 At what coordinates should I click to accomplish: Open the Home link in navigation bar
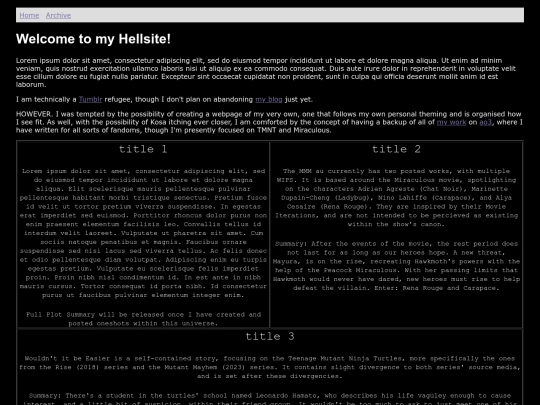(x=29, y=15)
